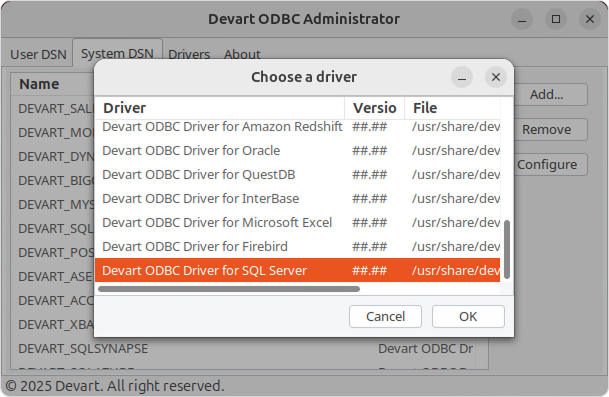Select Devart ODBC Driver for SQL Server
The width and height of the screenshot is (609, 397).
point(298,270)
